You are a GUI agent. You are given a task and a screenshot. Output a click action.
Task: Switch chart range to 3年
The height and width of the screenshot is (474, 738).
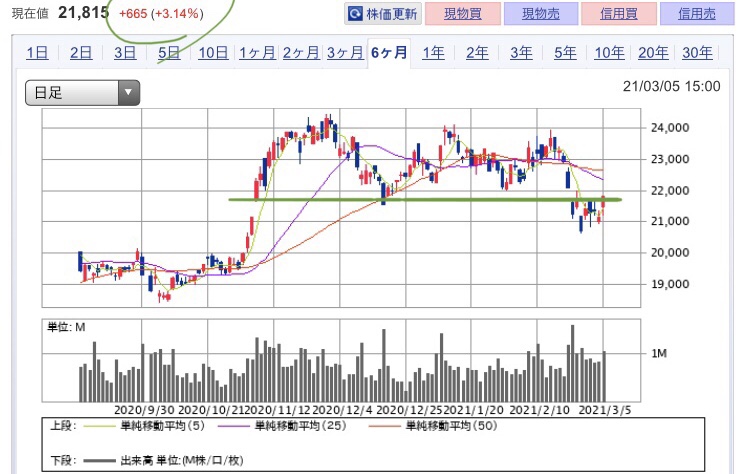click(x=521, y=53)
